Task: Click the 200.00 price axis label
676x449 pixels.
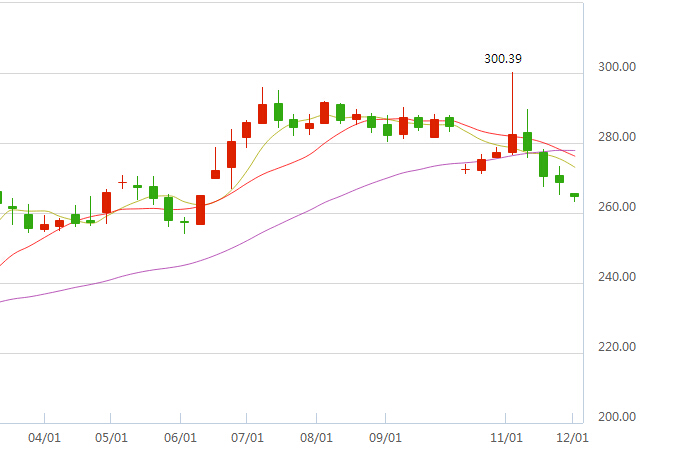Action: 615,417
